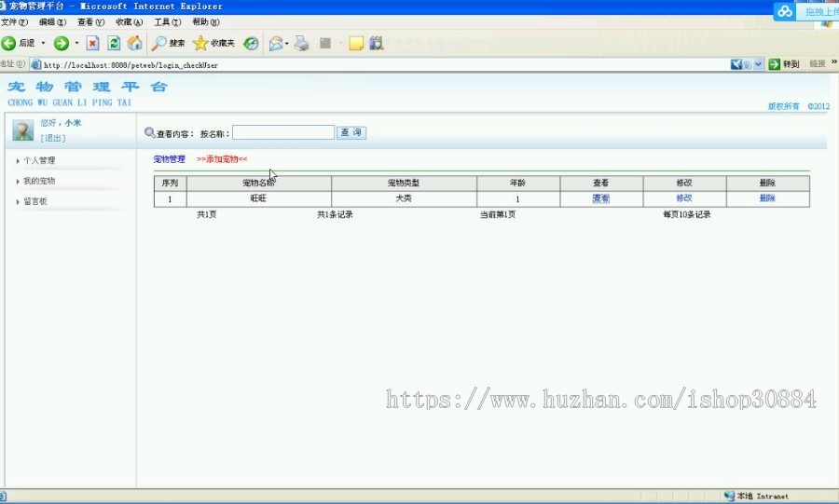The height and width of the screenshot is (504, 839).
Task: Open the Back button dropdown arrow
Action: click(43, 43)
